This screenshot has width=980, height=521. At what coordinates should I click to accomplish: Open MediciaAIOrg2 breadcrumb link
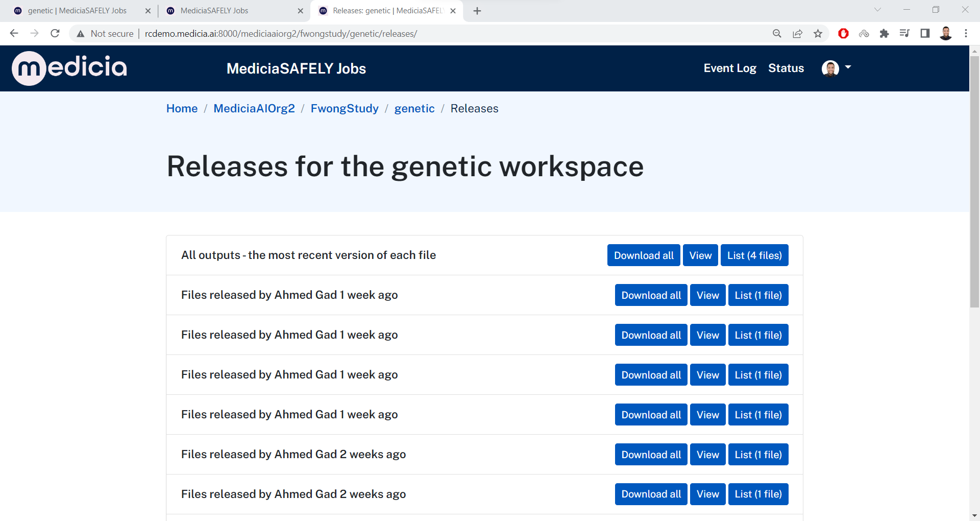(254, 108)
